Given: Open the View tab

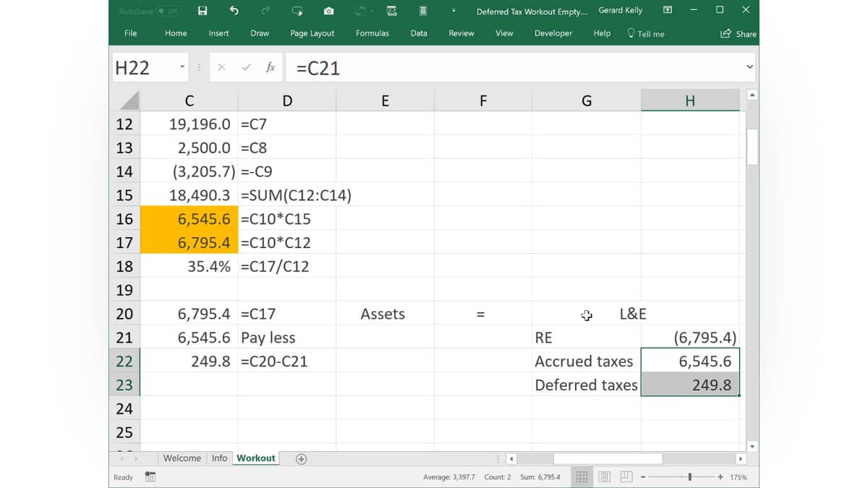Looking at the screenshot, I should coord(504,33).
